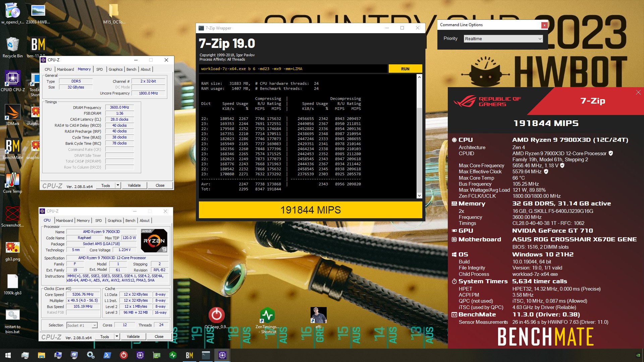This screenshot has height=362, width=644.
Task: Click the 7-Zip output vertical scrollbar
Action: [x=419, y=136]
